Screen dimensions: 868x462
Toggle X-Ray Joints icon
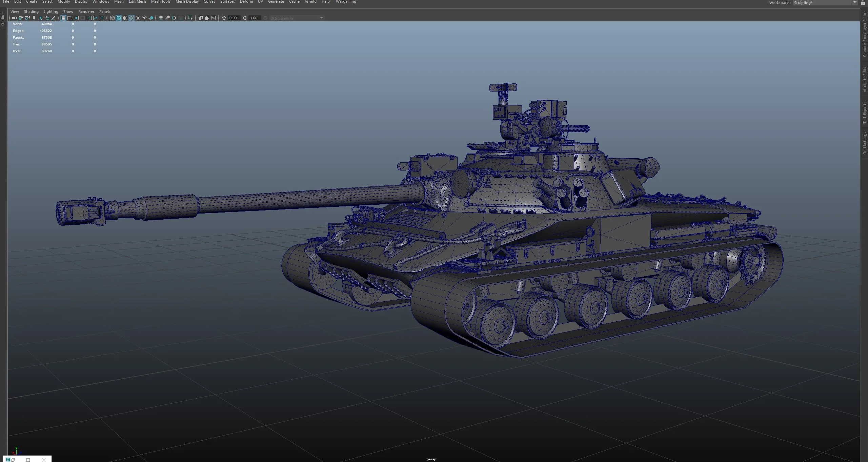click(x=214, y=18)
